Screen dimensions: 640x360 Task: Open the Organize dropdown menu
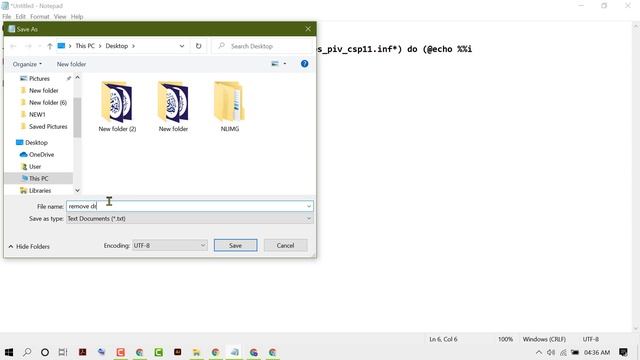click(x=27, y=64)
